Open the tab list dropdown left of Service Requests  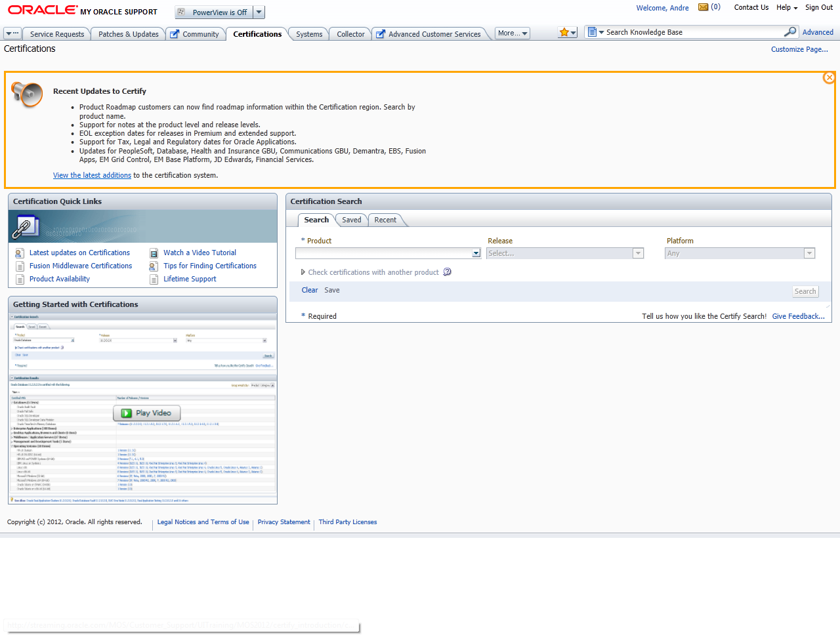[x=12, y=33]
